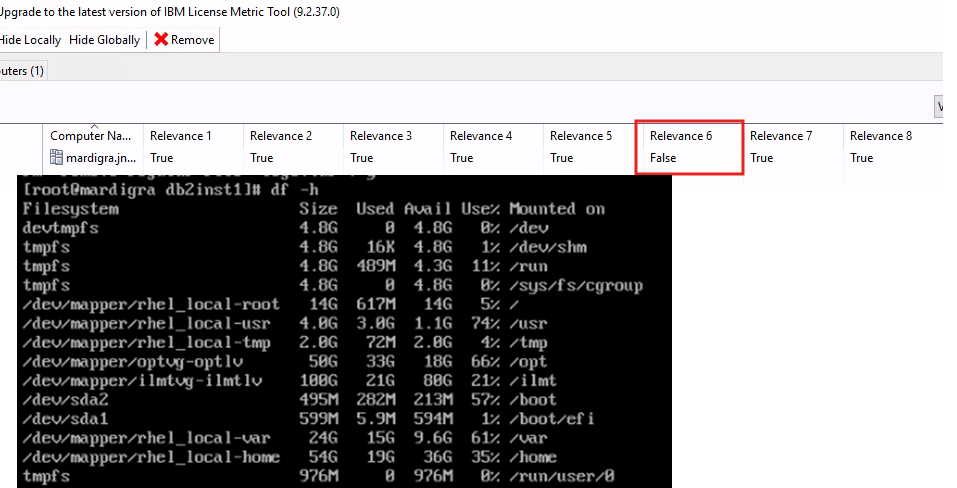Click the computer icon beside mardigra.jn...

(56, 158)
